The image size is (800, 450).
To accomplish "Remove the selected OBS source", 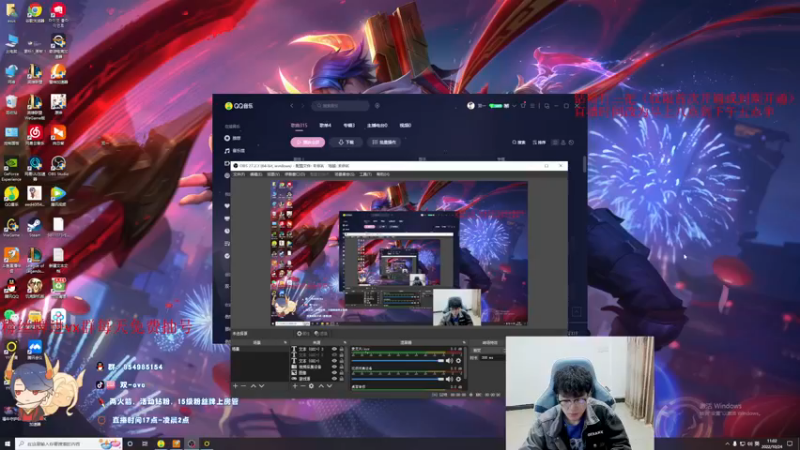I will pyautogui.click(x=303, y=386).
